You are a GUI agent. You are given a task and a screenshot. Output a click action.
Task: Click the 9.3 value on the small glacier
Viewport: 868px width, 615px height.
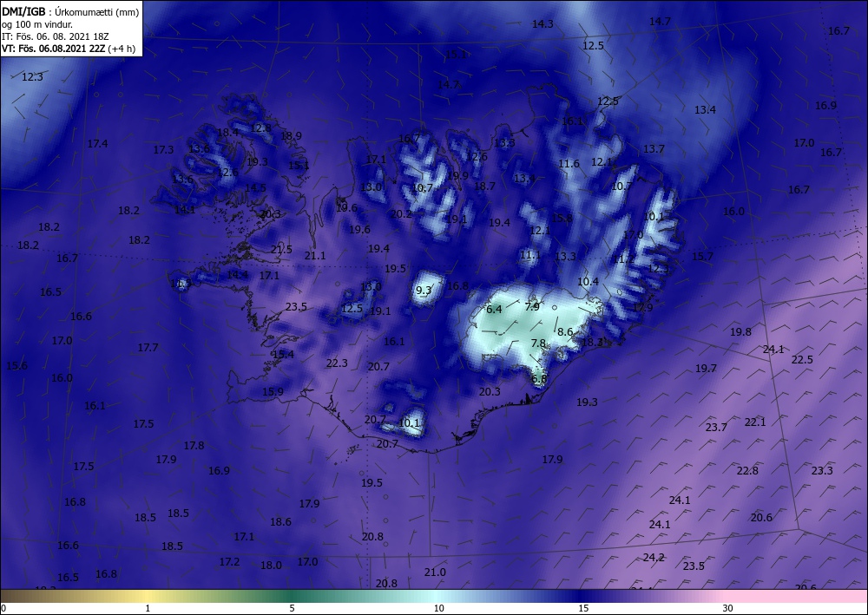tap(424, 290)
